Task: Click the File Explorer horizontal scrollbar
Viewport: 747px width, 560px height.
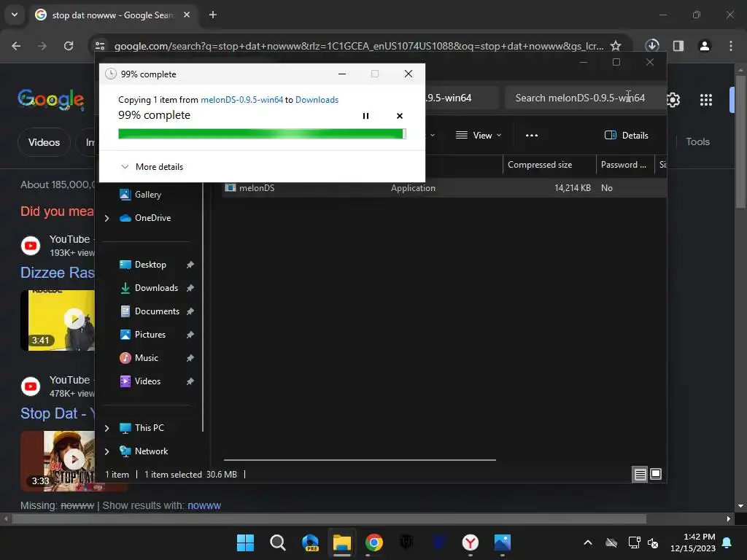Action: coord(360,460)
